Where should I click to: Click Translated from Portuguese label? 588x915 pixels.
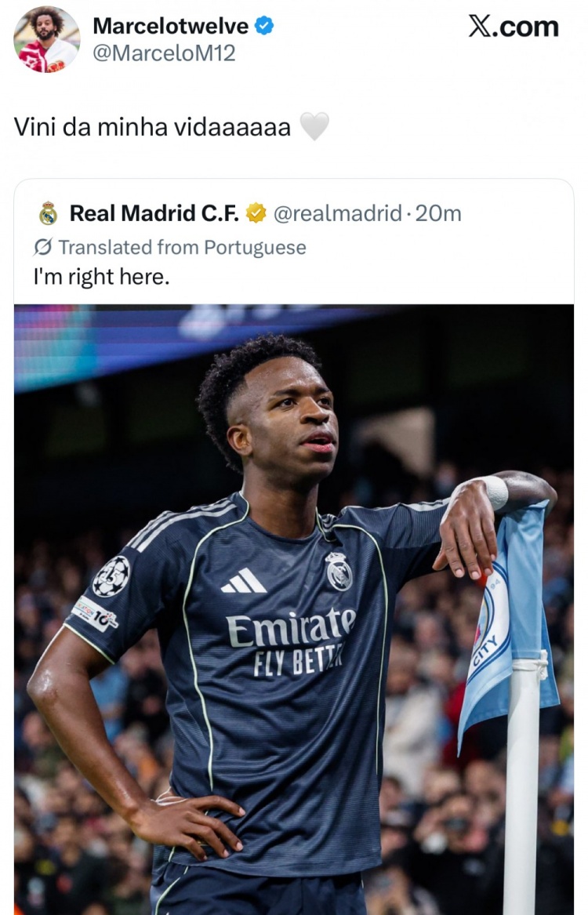[182, 248]
